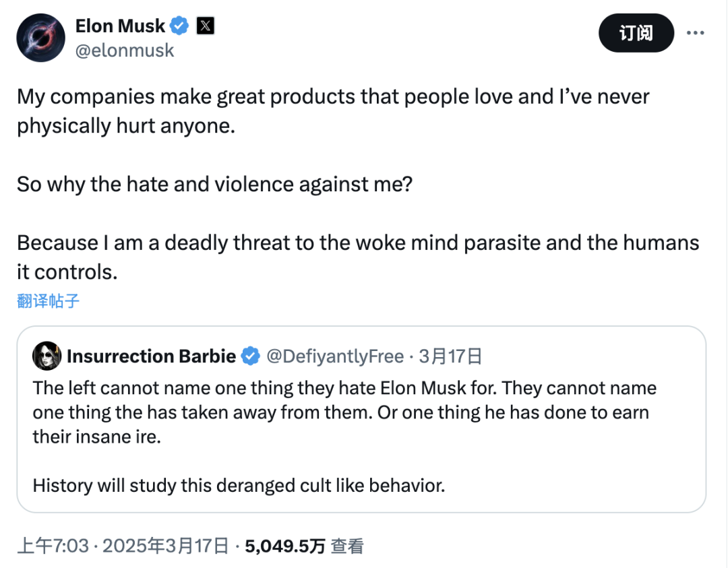Click the quoted post's 3月17日 date

(x=450, y=356)
